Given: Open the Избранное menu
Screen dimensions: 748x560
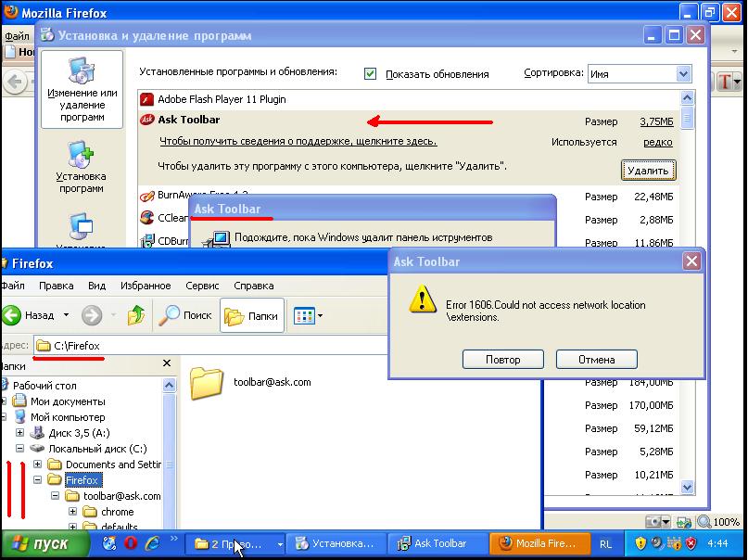Looking at the screenshot, I should point(146,286).
